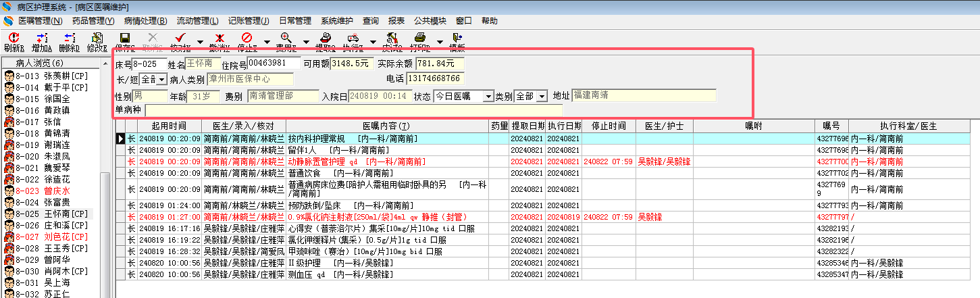The image size is (980, 298).
Task: Select the 动静脉置管护理 qd order row
Action: pyautogui.click(x=544, y=162)
